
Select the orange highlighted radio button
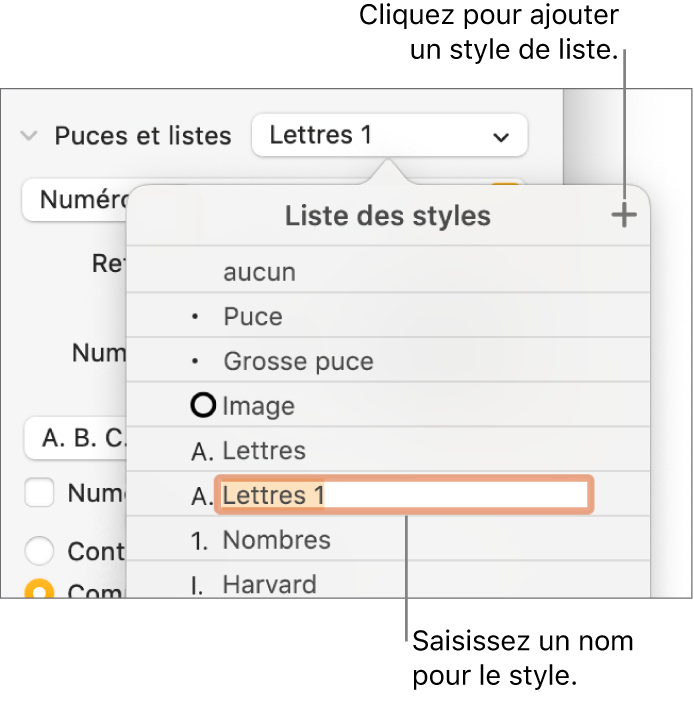[40, 591]
